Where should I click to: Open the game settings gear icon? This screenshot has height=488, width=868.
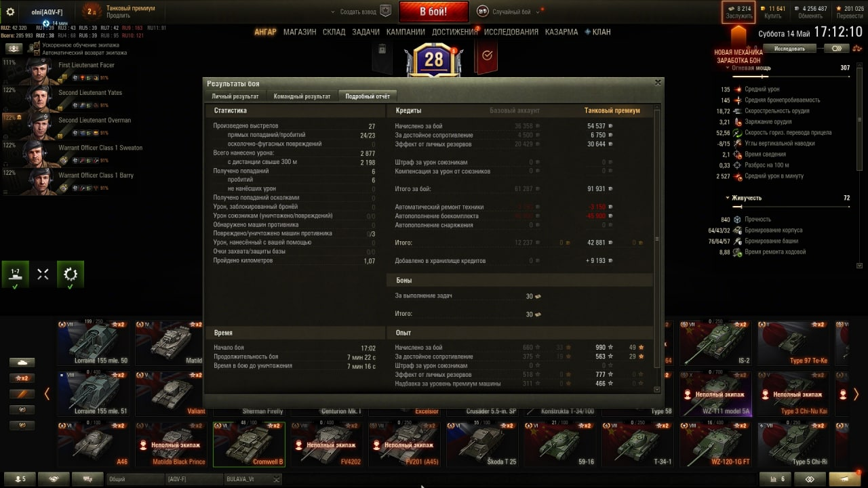[10, 12]
